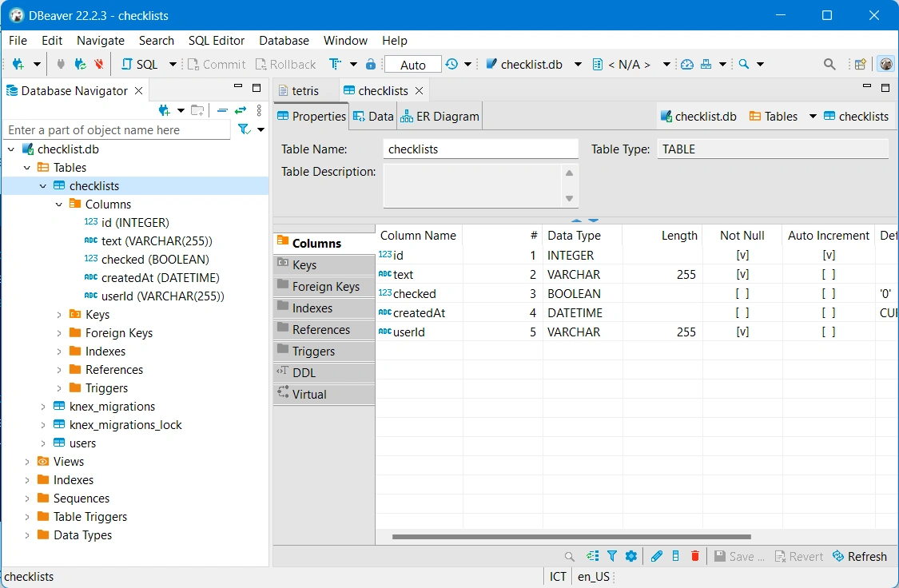The height and width of the screenshot is (588, 899).
Task: Expand the knex_migrations table node
Action: coord(43,407)
